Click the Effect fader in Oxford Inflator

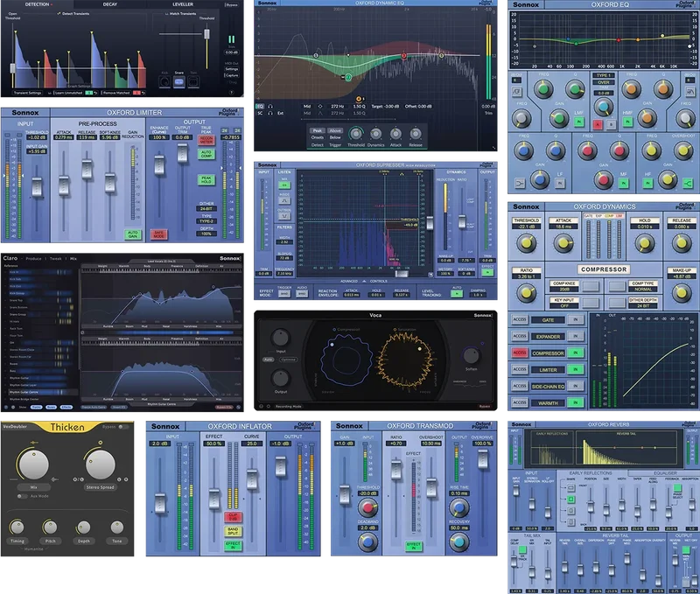(214, 499)
